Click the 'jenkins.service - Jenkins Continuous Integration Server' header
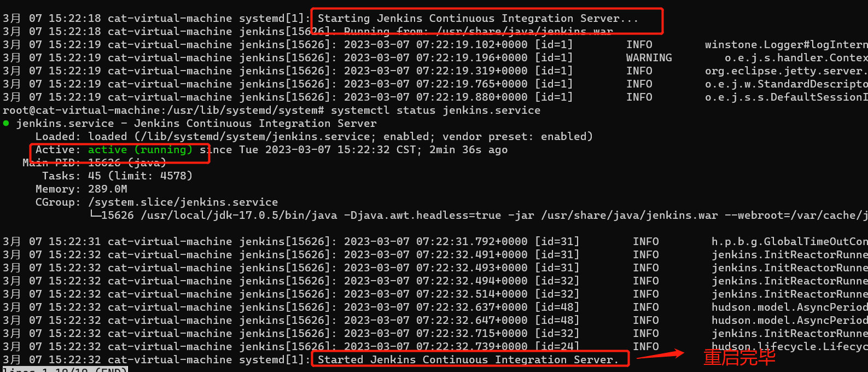 [196, 124]
